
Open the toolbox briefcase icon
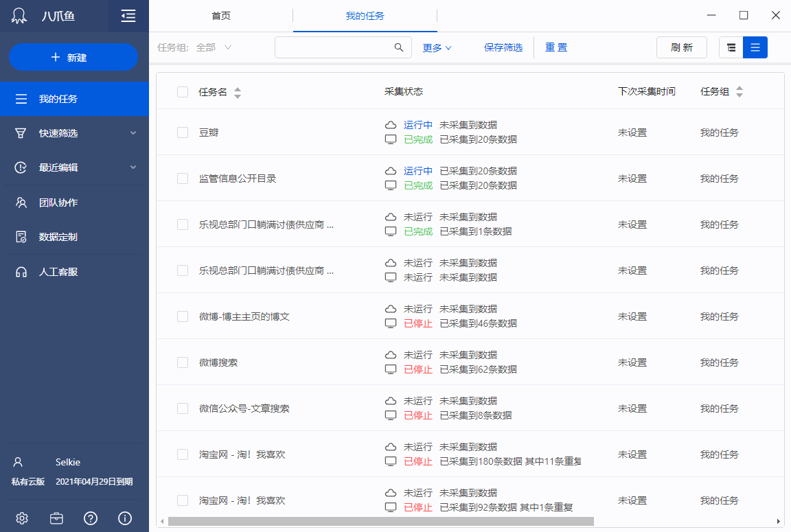coord(56,518)
